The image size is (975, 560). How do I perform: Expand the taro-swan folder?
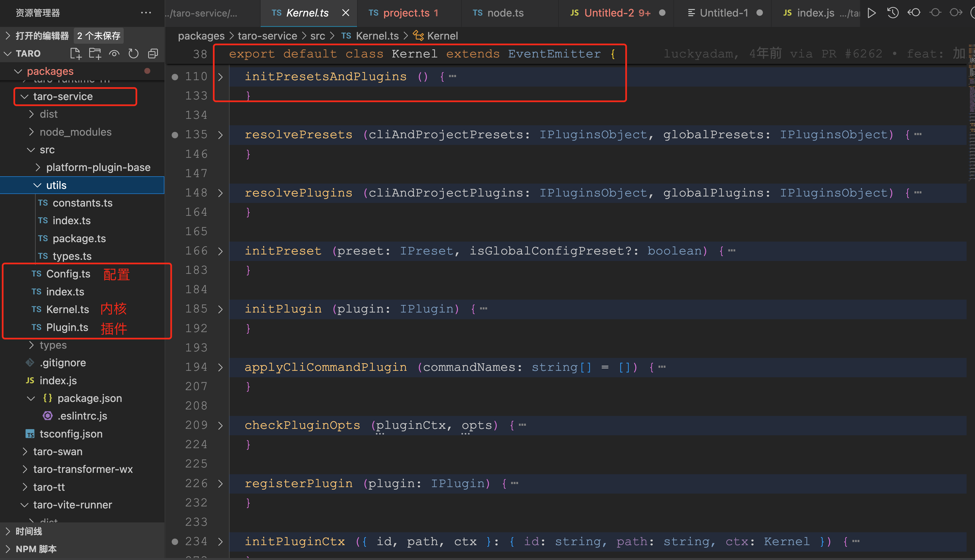[25, 452]
